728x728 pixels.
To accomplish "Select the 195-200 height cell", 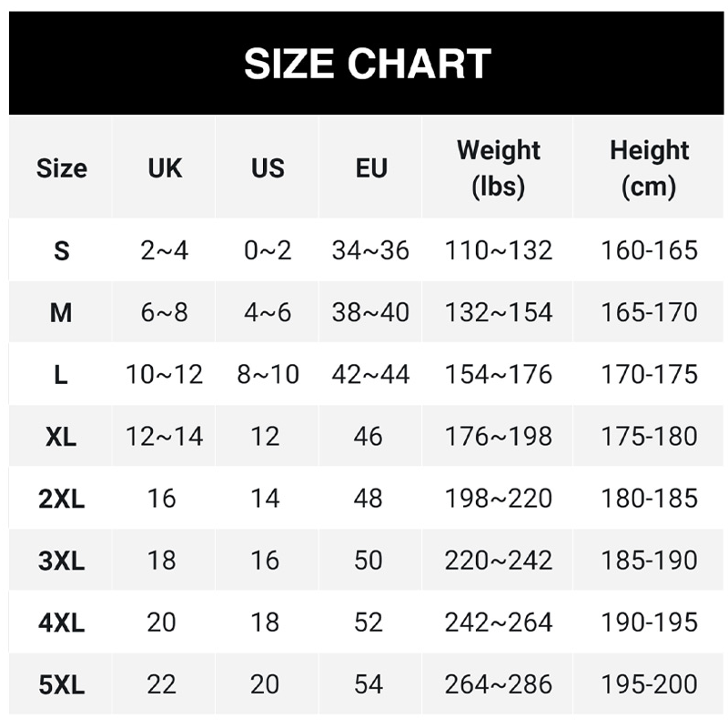I will coord(649,684).
